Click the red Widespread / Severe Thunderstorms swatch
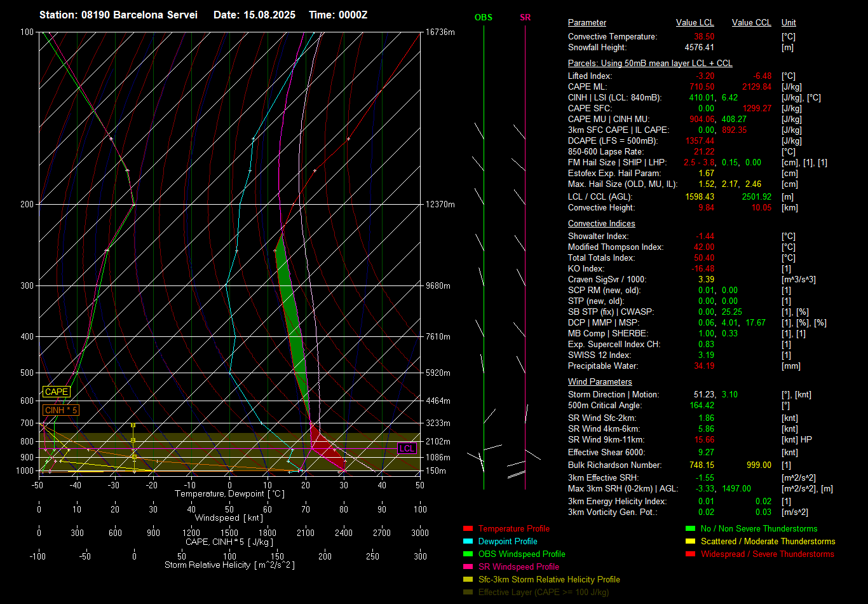 [x=691, y=554]
